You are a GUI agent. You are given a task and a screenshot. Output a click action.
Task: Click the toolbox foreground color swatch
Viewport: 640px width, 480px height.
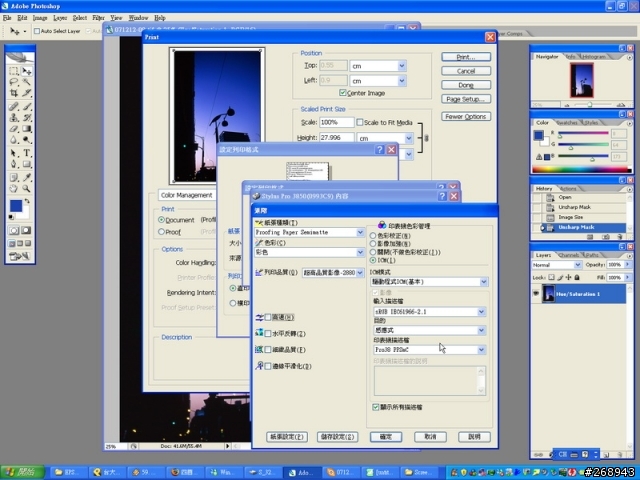click(16, 205)
